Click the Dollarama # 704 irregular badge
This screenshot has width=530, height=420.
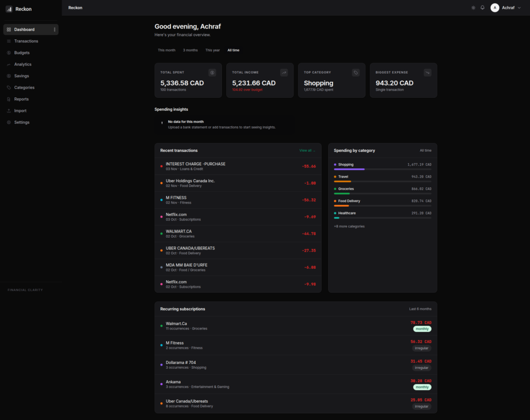[421, 368]
